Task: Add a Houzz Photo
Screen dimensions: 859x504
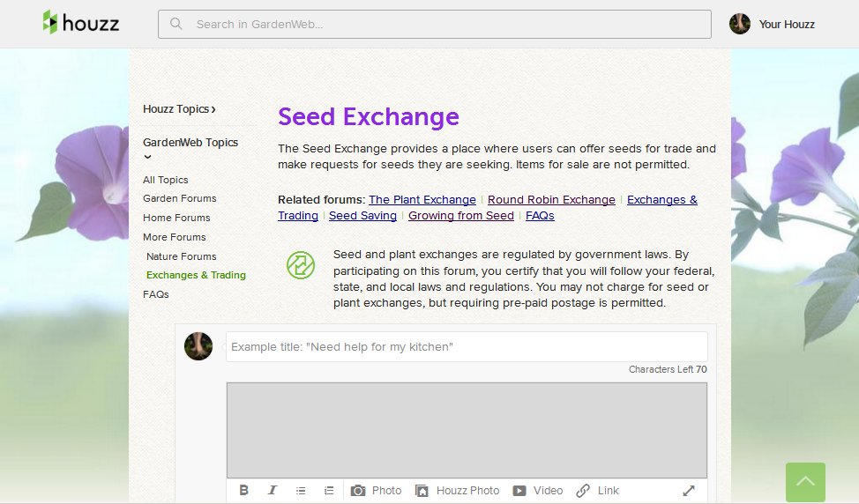Action: click(458, 490)
